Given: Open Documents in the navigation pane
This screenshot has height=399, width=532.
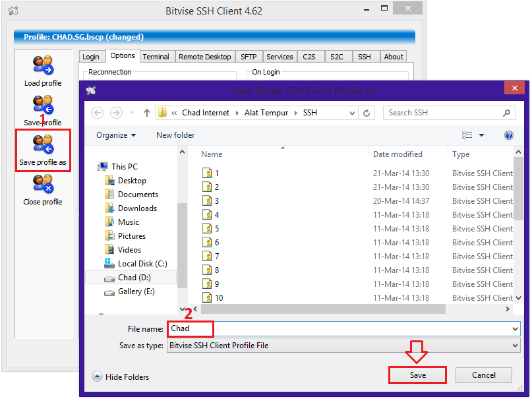Looking at the screenshot, I should (x=131, y=195).
